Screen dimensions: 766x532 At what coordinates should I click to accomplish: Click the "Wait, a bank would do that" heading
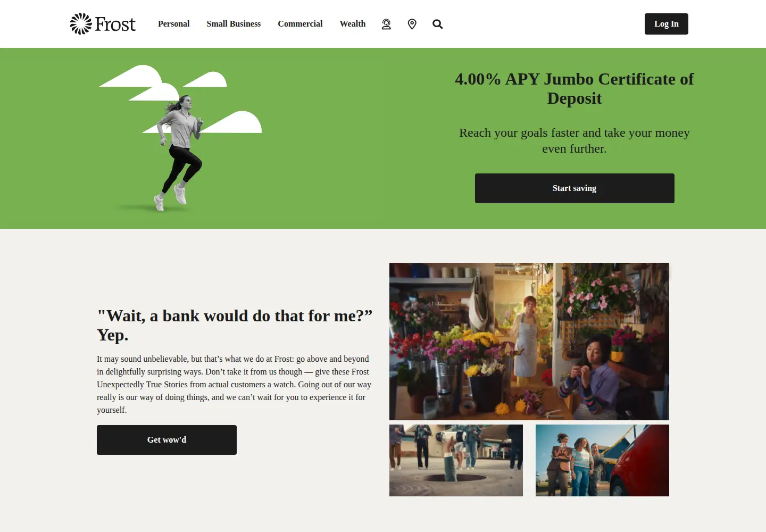tap(235, 325)
